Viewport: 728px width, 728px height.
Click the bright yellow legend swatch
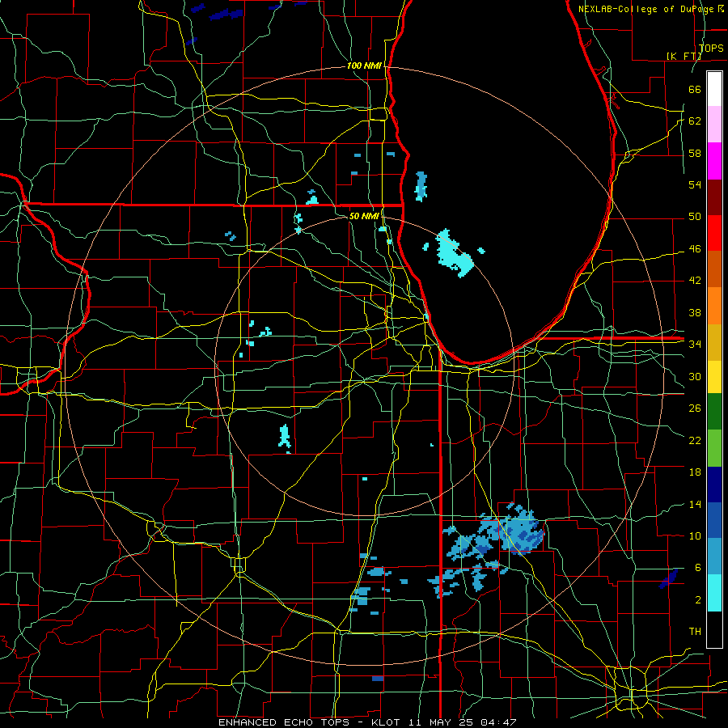tap(714, 377)
